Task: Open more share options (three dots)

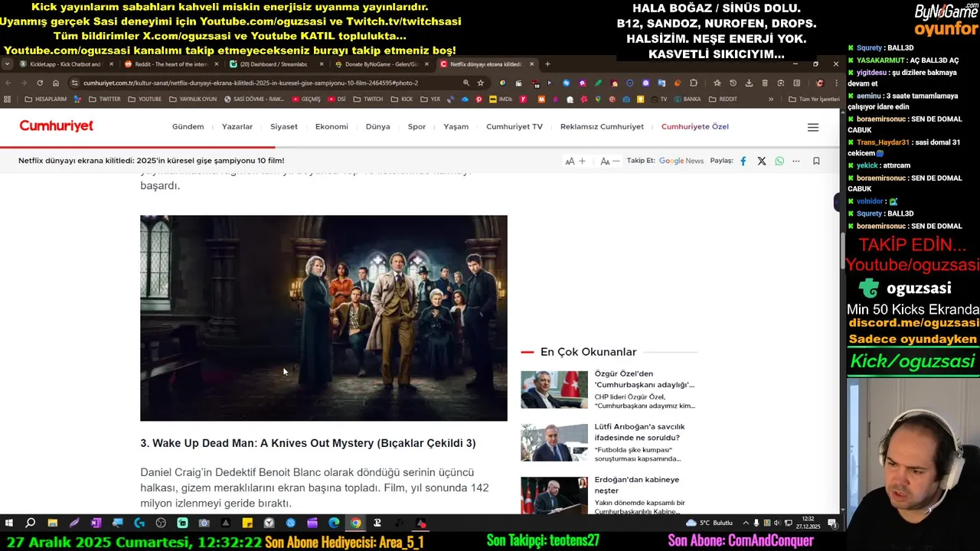Action: tap(796, 161)
